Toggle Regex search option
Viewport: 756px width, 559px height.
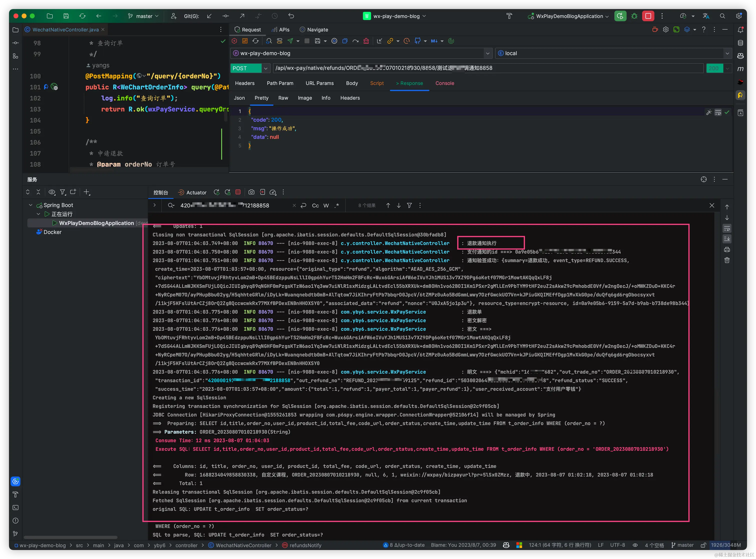coord(336,205)
